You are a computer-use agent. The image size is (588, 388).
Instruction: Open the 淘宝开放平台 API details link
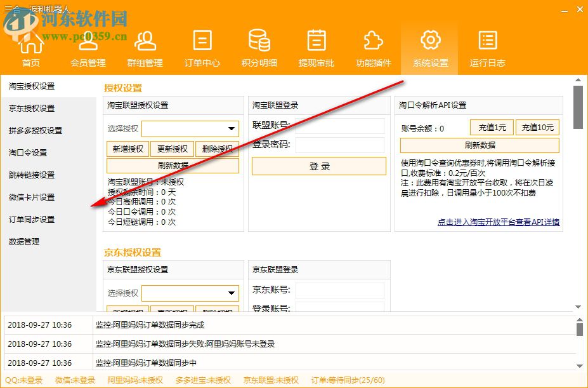point(500,222)
